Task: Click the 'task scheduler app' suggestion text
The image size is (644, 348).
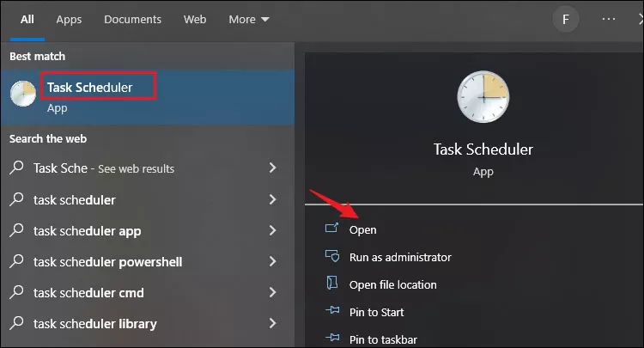Action: (87, 231)
